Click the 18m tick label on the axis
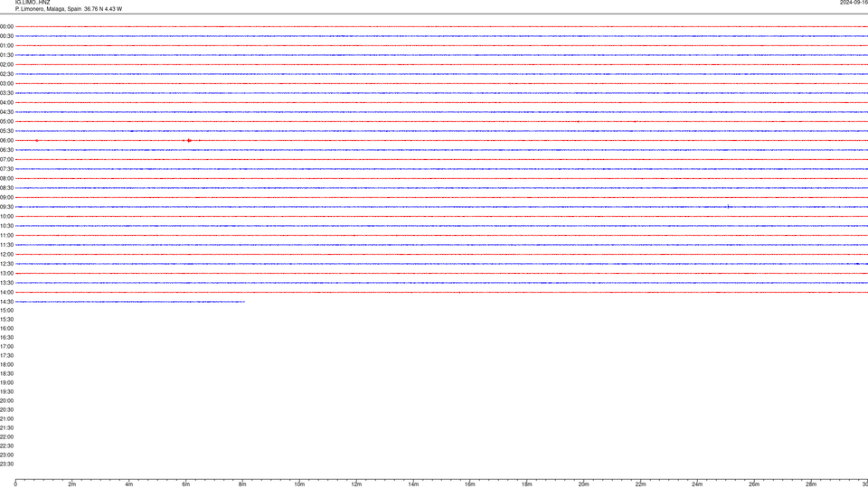Viewport: 868px width, 488px height. [527, 484]
